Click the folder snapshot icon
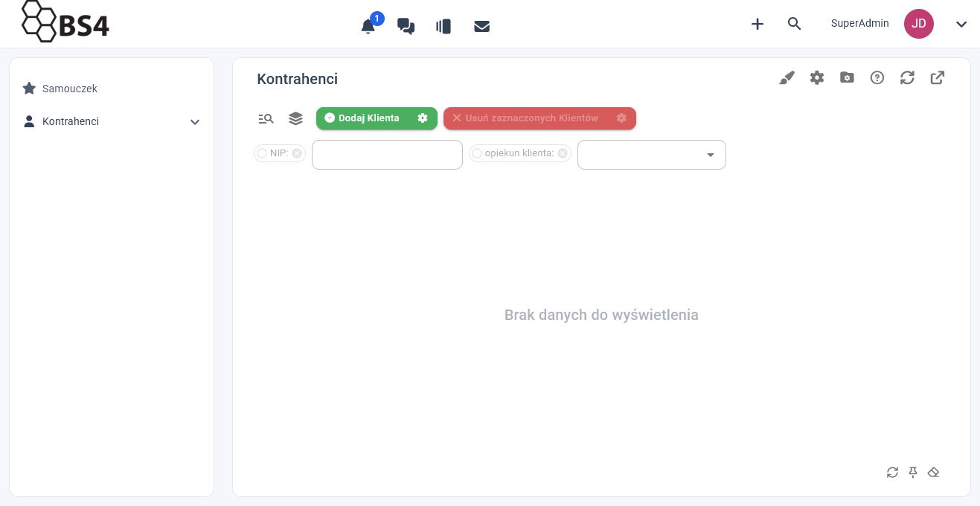Screen dimensions: 980x506 [x=847, y=77]
